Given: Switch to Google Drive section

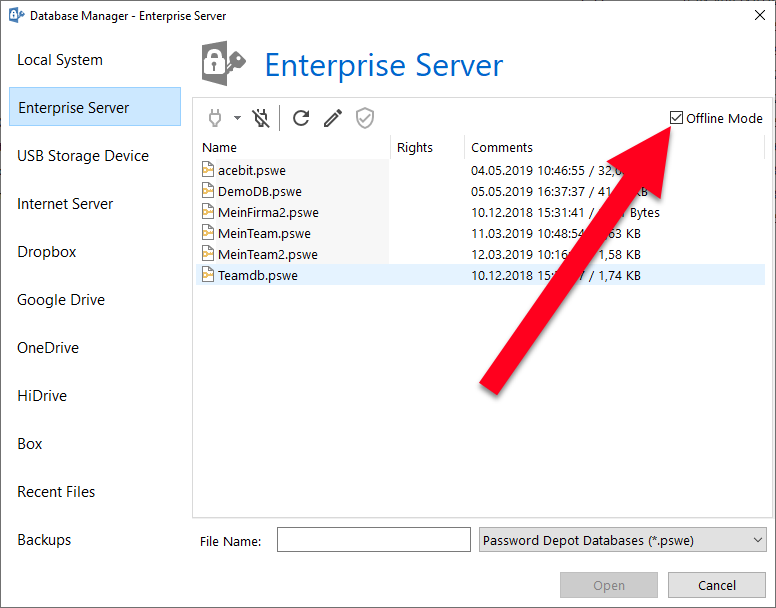Looking at the screenshot, I should click(95, 300).
